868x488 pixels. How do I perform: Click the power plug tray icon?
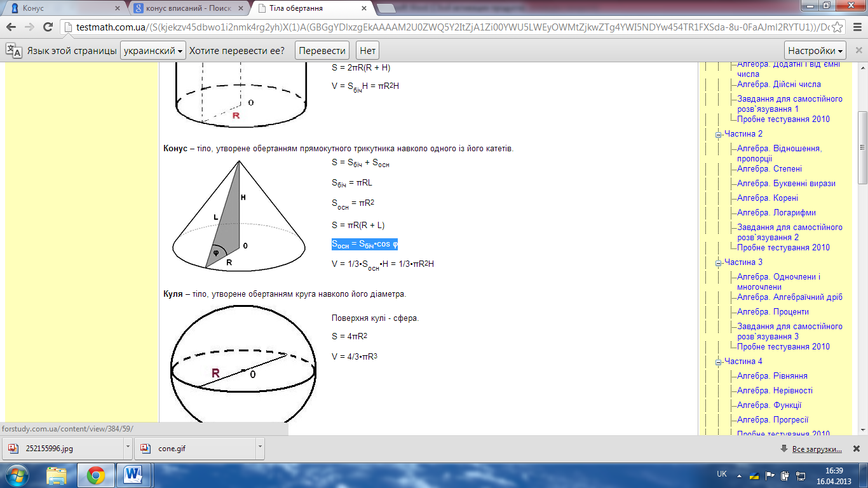point(785,475)
